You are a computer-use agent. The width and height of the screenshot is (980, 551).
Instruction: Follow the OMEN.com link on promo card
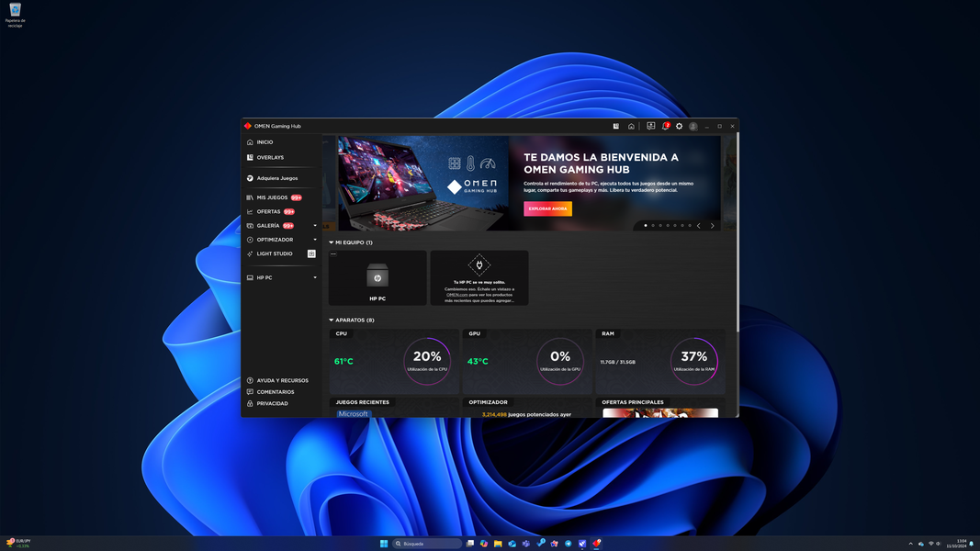pyautogui.click(x=456, y=295)
